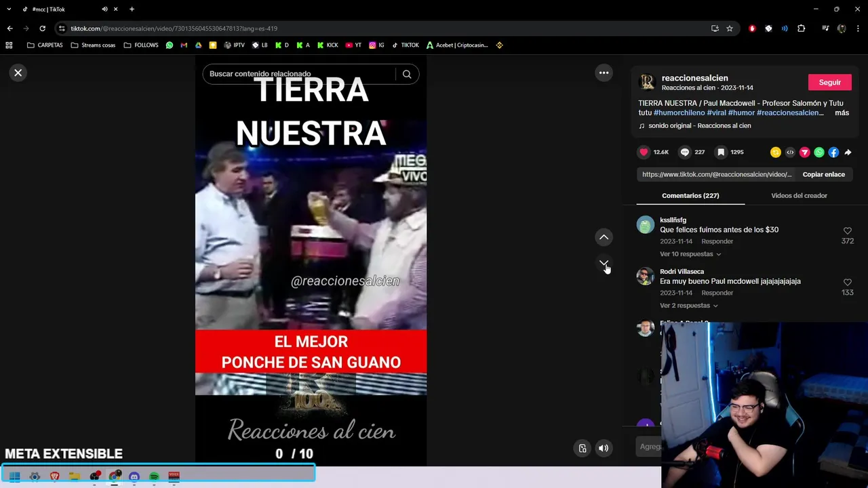Go to next video with down arrow
This screenshot has width=868, height=488.
click(604, 263)
